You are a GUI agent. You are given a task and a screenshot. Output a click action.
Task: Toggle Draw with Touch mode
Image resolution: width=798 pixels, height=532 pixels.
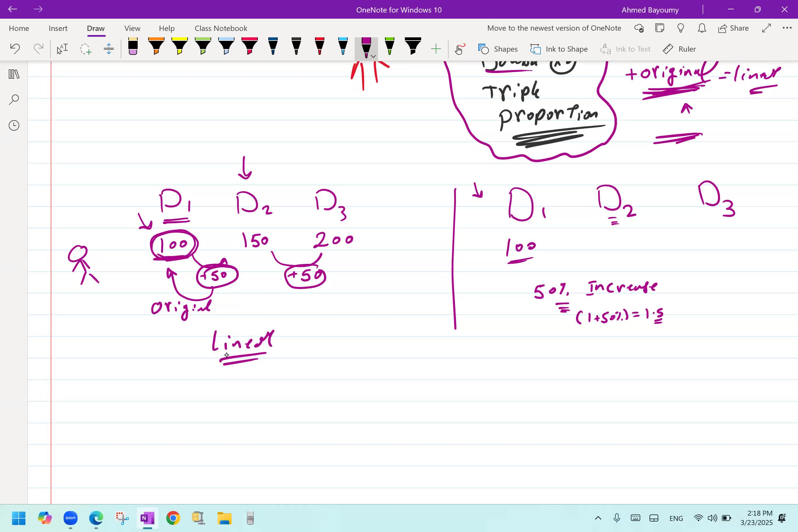coord(459,49)
